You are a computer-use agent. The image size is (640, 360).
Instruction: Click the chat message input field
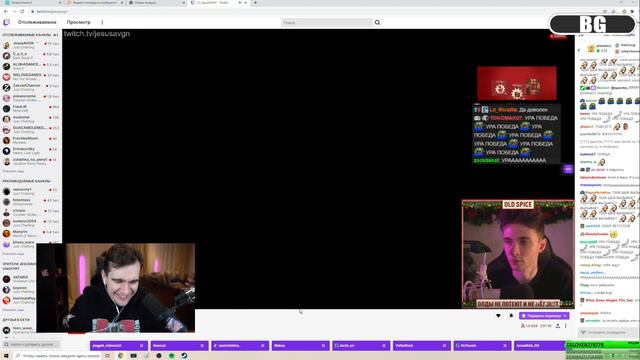(x=608, y=333)
